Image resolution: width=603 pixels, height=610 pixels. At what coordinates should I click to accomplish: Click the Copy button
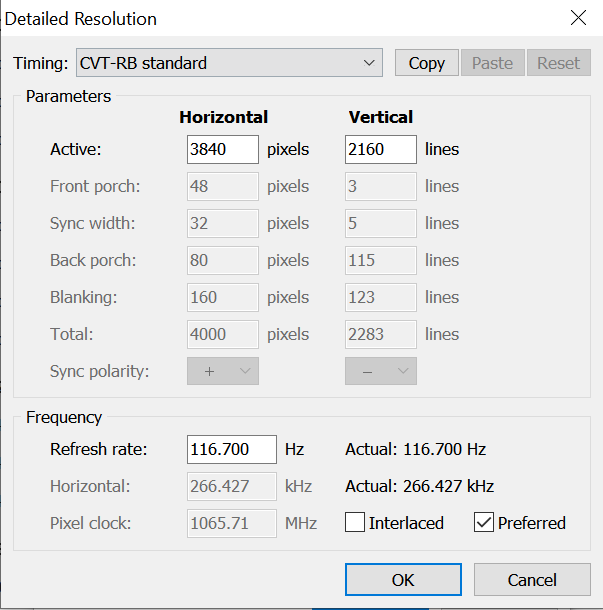coord(426,63)
